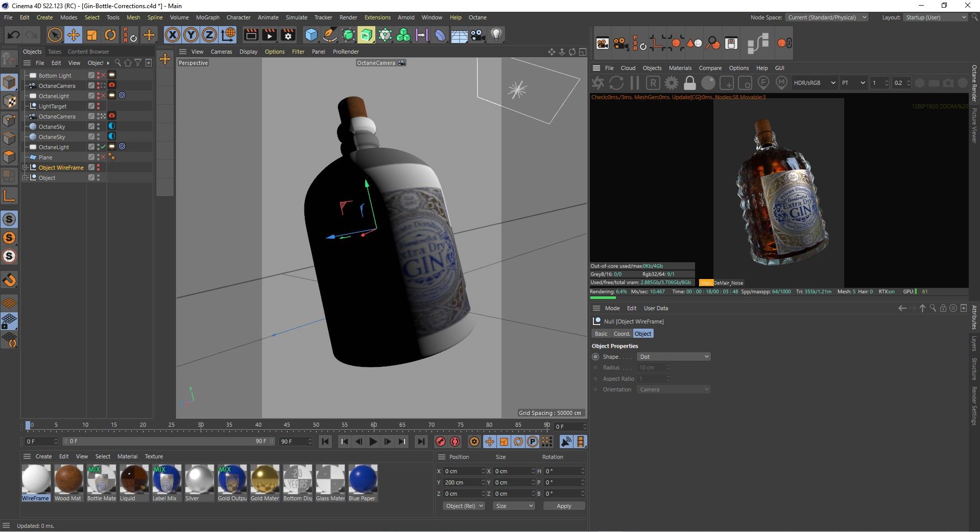The width and height of the screenshot is (980, 532).
Task: Click the Undo arrow icon
Action: [14, 35]
